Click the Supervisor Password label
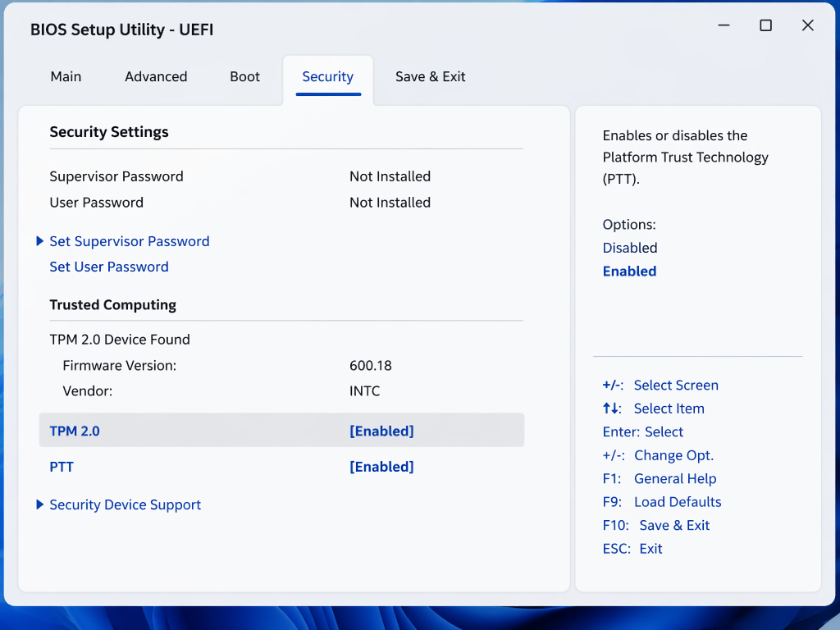 (116, 176)
